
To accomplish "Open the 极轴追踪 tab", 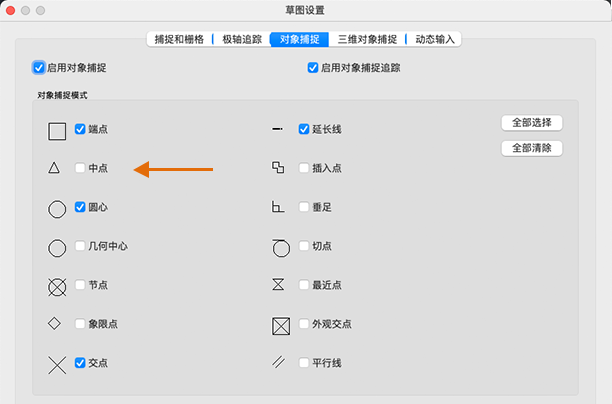I will [x=242, y=39].
